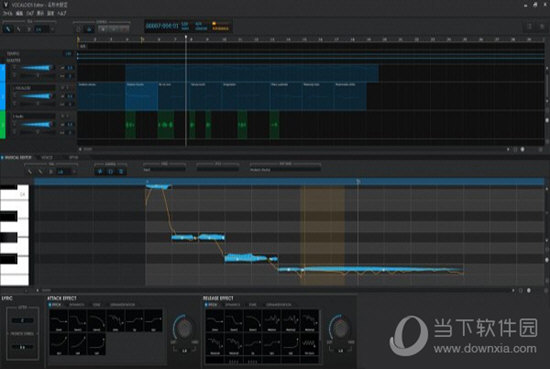Select the arrow pointer tool in top toolbar
The width and height of the screenshot is (550, 369).
click(8, 29)
